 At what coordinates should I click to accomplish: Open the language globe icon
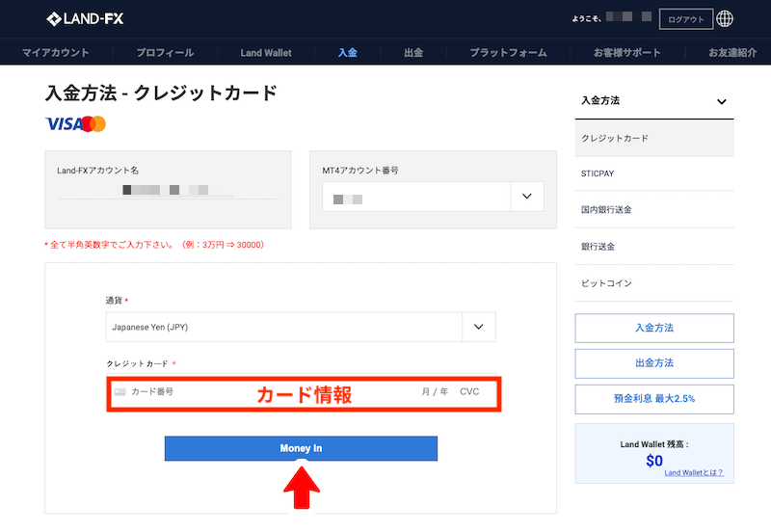[x=725, y=18]
